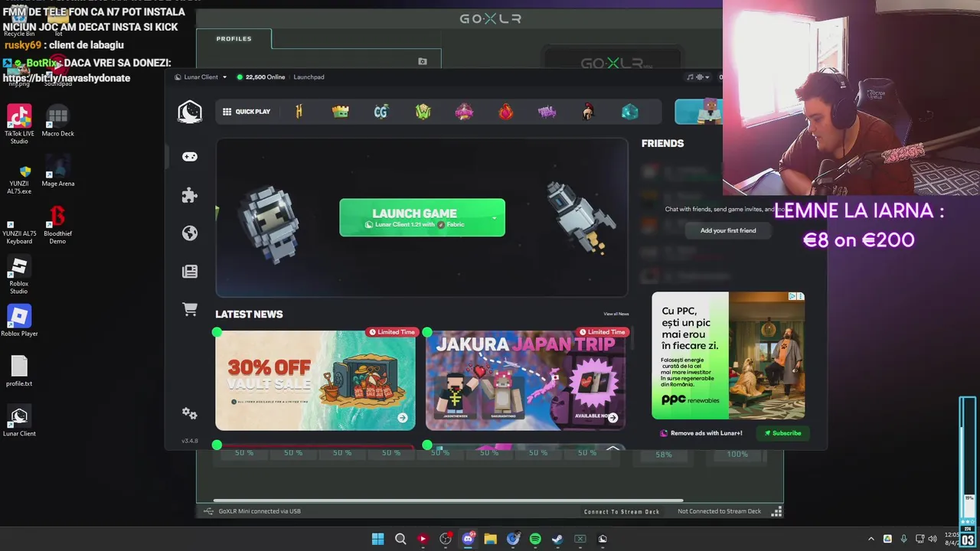Click the microphone icon in system tray

pyautogui.click(x=904, y=540)
